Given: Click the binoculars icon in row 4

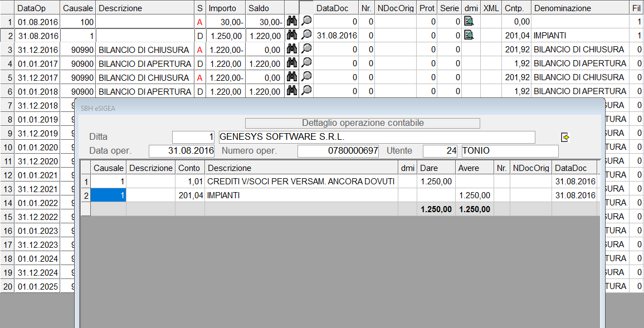Looking at the screenshot, I should coord(291,63).
